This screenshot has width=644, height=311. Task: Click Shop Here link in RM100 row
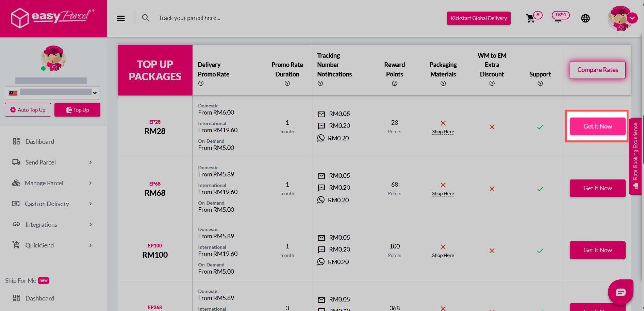[443, 256]
